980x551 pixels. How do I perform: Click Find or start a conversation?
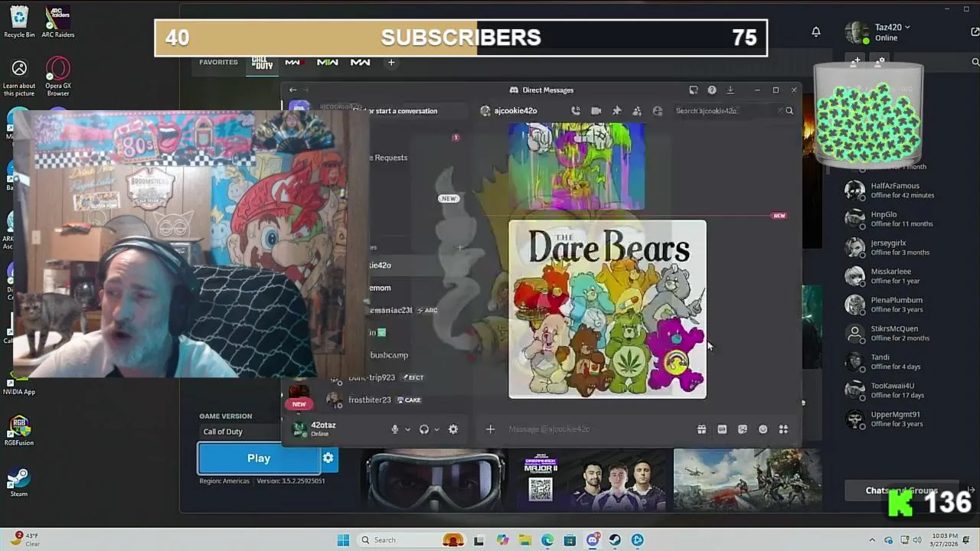pos(397,111)
